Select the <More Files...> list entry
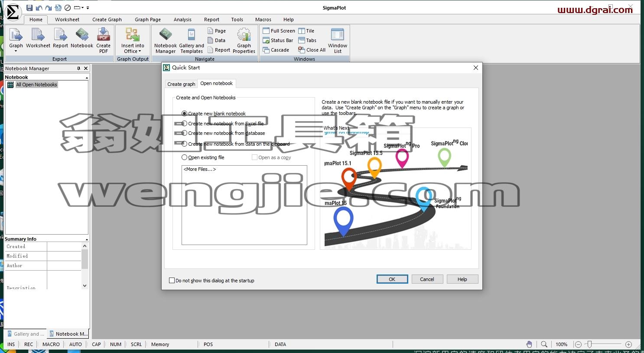 click(x=199, y=170)
